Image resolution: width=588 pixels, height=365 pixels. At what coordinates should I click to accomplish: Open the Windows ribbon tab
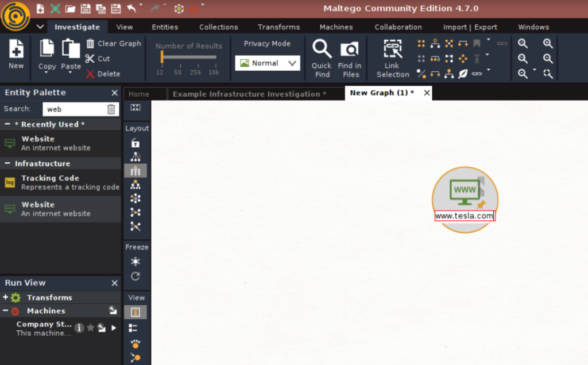click(533, 27)
